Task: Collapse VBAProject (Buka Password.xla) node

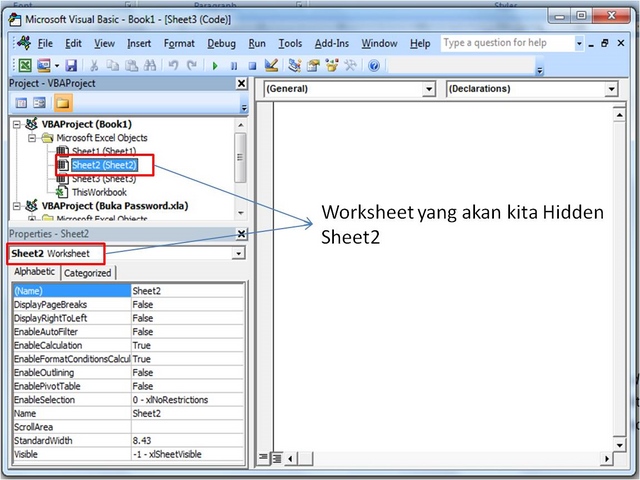Action: point(16,206)
